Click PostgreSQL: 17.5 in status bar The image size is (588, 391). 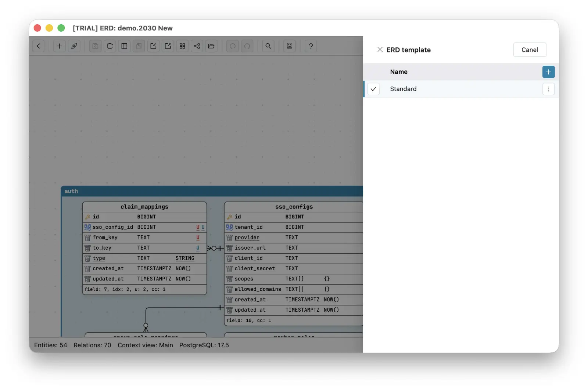[204, 345]
